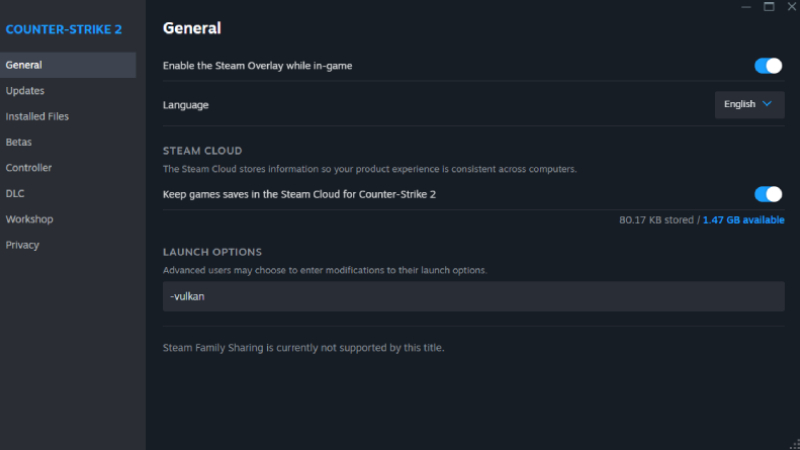Viewport: 800px width, 450px height.
Task: Click into the launch options field with -vulkan
Action: pyautogui.click(x=473, y=296)
